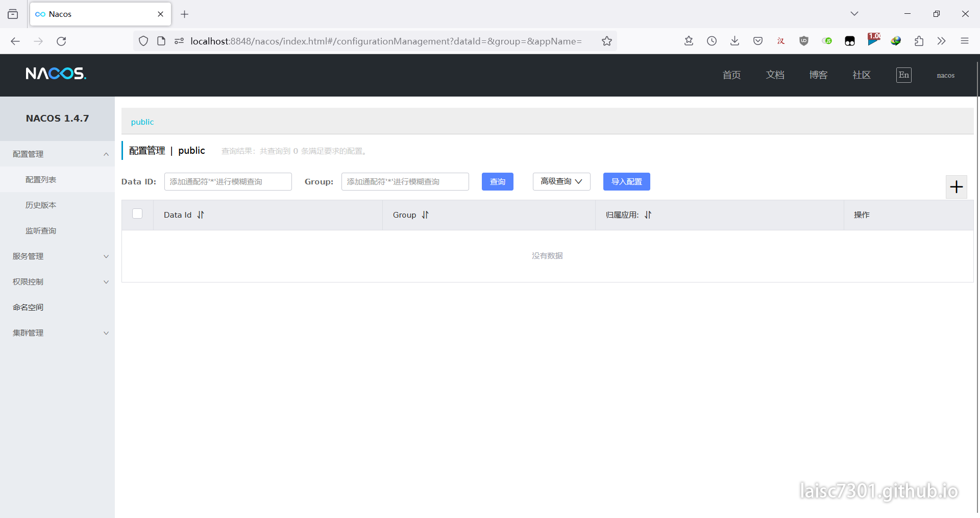
Task: Expand the 权限控制 sidebar section
Action: 57,281
